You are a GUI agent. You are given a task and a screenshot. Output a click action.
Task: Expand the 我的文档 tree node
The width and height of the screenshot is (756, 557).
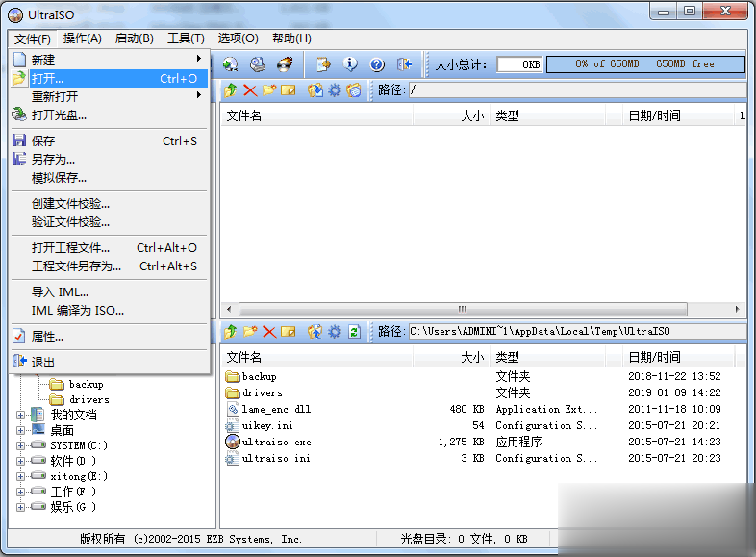[x=22, y=415]
